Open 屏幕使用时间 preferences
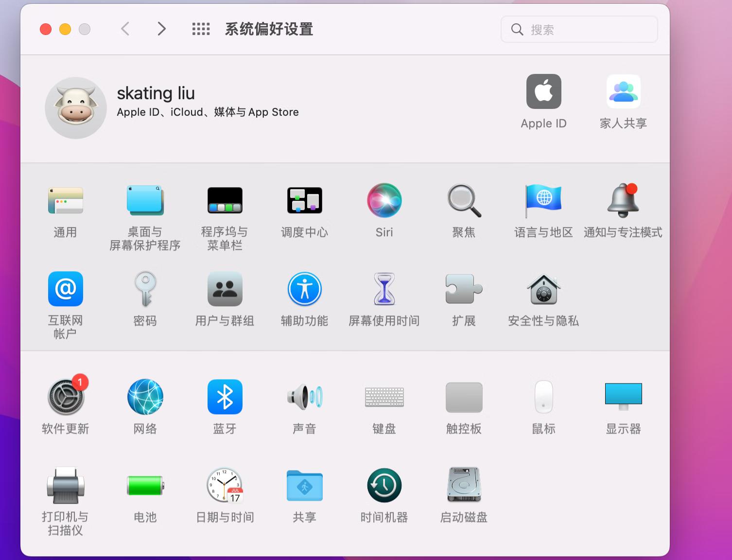Viewport: 732px width, 560px height. coord(384,289)
